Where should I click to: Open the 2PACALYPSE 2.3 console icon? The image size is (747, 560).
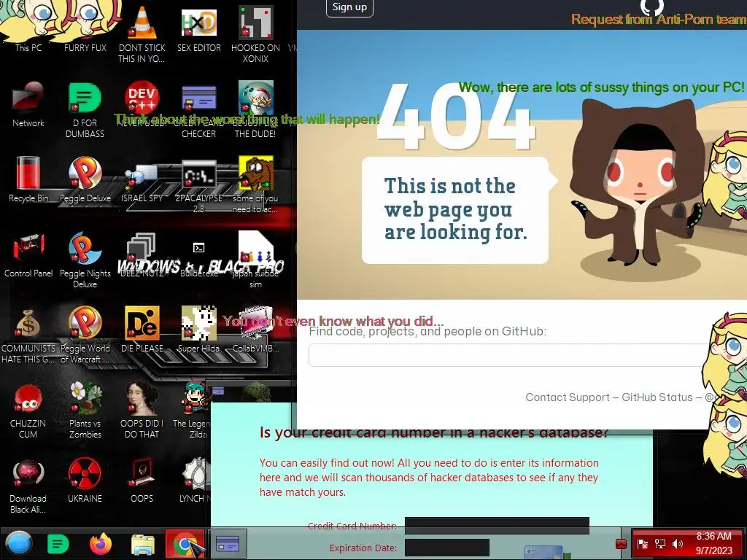(198, 184)
